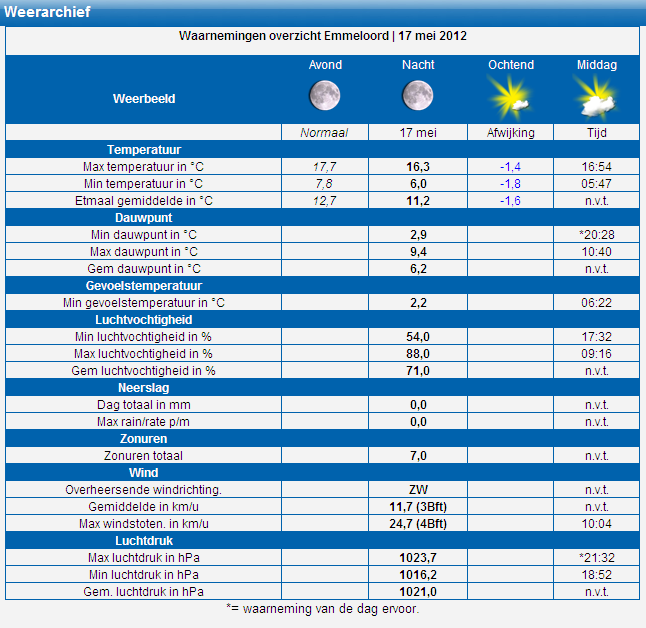Click the Normaal column header
The height and width of the screenshot is (628, 646).
[x=324, y=133]
